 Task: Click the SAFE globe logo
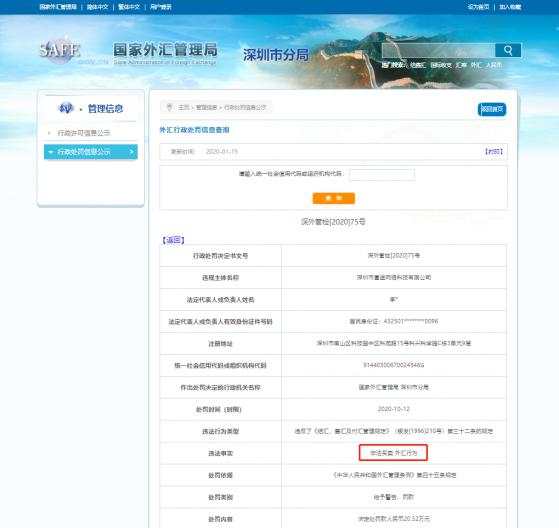coord(59,51)
